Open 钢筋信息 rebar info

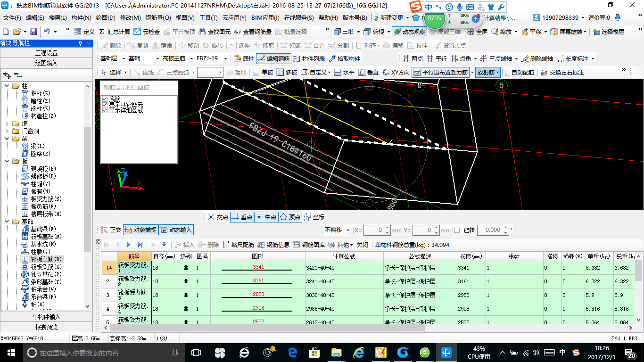pos(273,245)
